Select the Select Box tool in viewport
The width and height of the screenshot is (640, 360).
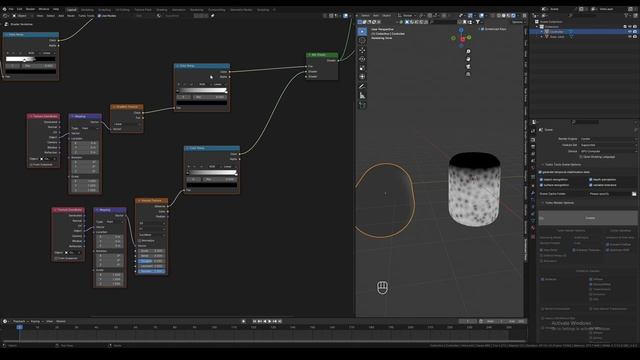(x=362, y=31)
